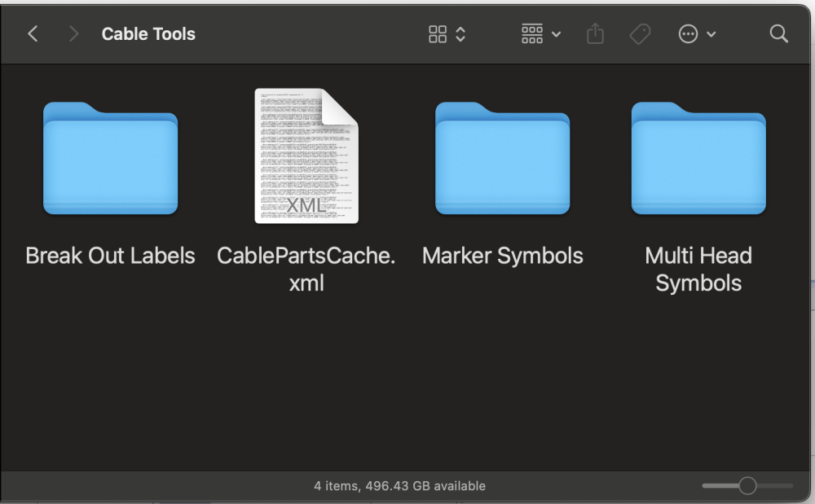
Task: Click the ellipsis More actions icon
Action: click(x=689, y=34)
